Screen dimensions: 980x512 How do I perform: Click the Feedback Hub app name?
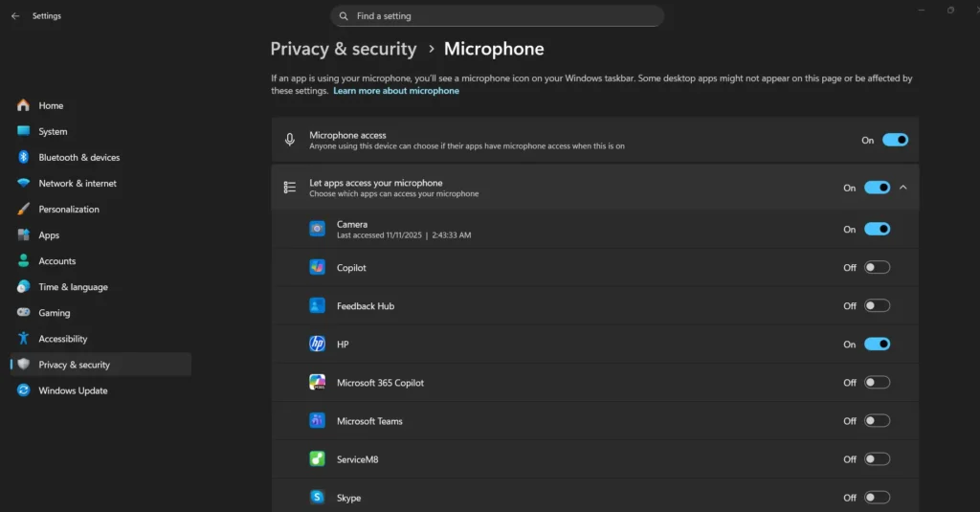[366, 306]
